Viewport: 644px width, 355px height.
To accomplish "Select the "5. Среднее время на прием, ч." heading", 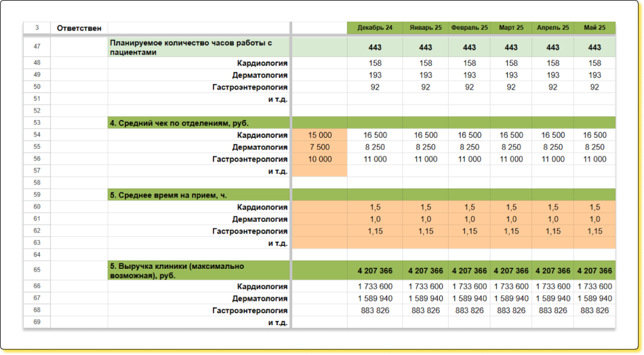I will (168, 195).
